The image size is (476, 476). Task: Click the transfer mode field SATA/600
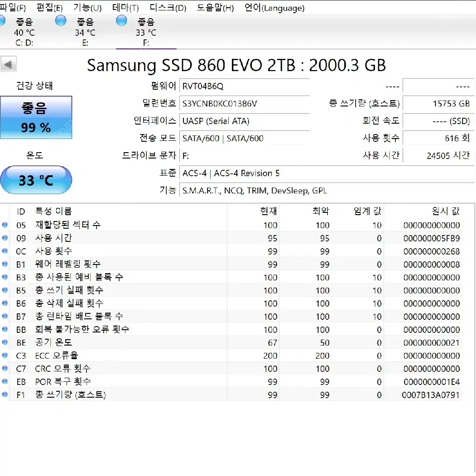pos(245,139)
